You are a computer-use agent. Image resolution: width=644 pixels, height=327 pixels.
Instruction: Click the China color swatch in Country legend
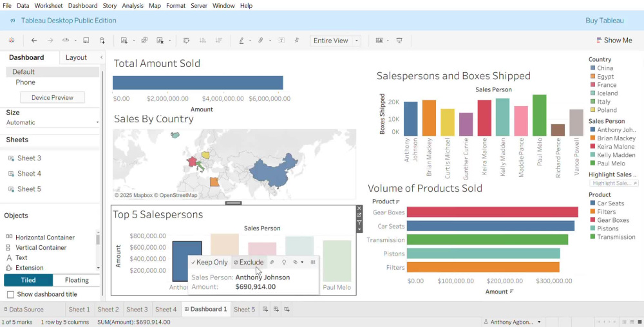pyautogui.click(x=592, y=68)
